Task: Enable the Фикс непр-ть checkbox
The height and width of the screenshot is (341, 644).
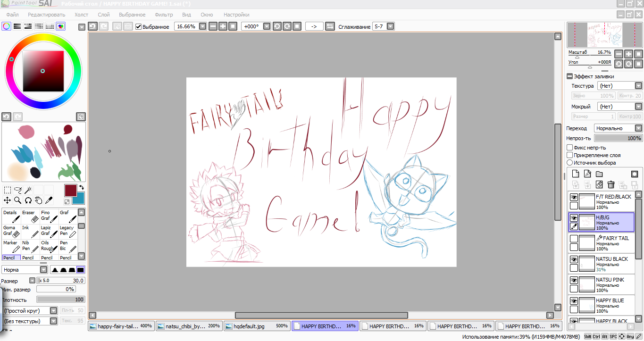Action: [x=570, y=148]
